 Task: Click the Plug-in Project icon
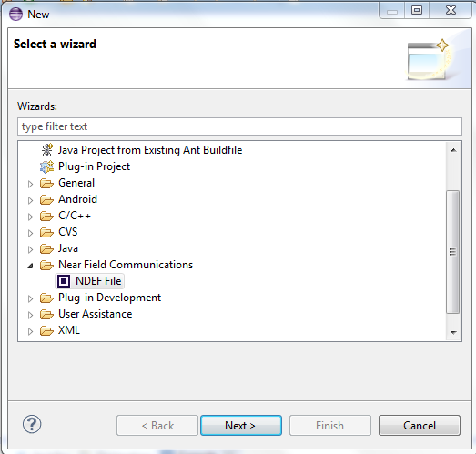46,166
